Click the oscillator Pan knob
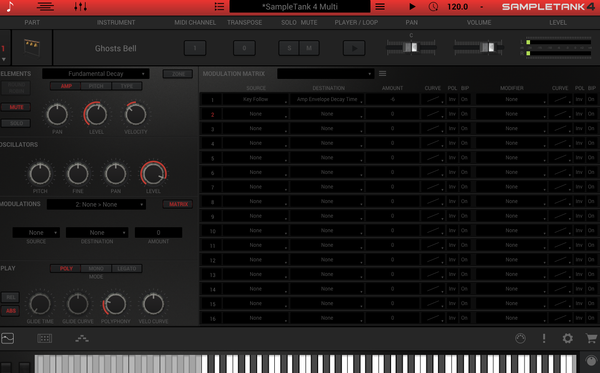The image size is (600, 373). pos(116,174)
